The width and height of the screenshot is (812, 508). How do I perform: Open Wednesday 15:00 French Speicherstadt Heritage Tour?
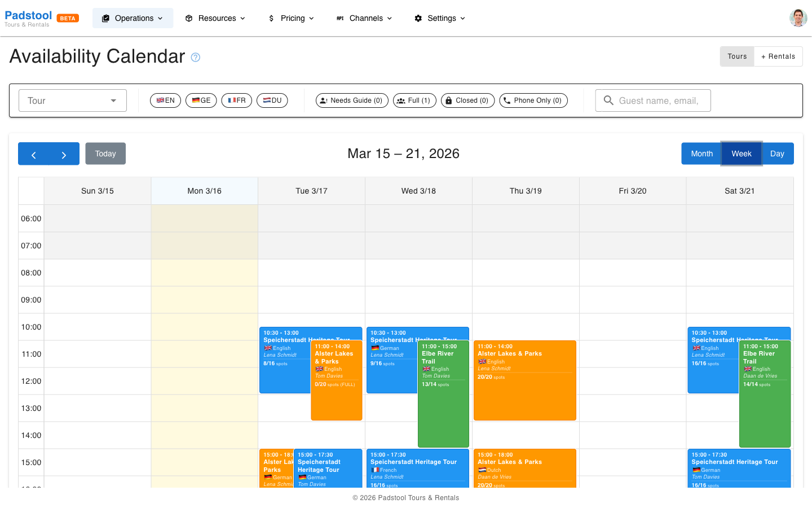click(x=418, y=468)
